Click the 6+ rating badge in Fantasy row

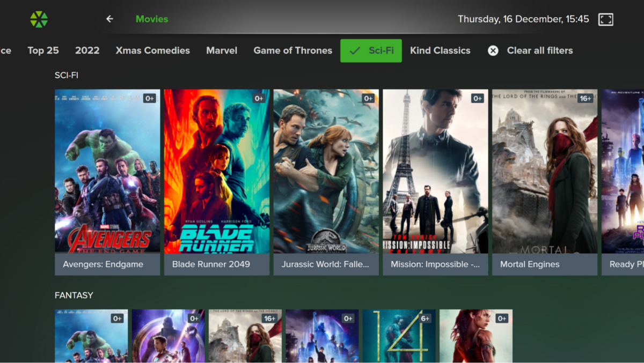point(425,318)
